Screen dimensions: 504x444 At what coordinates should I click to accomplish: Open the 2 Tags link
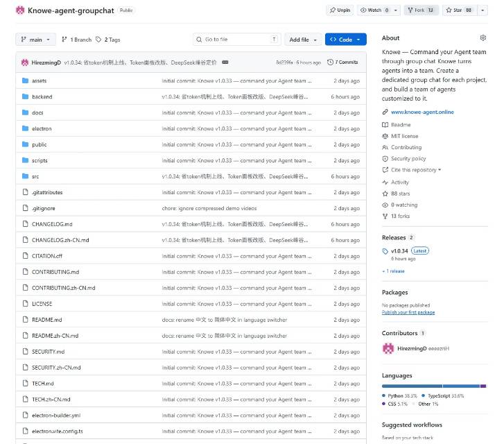(x=108, y=40)
